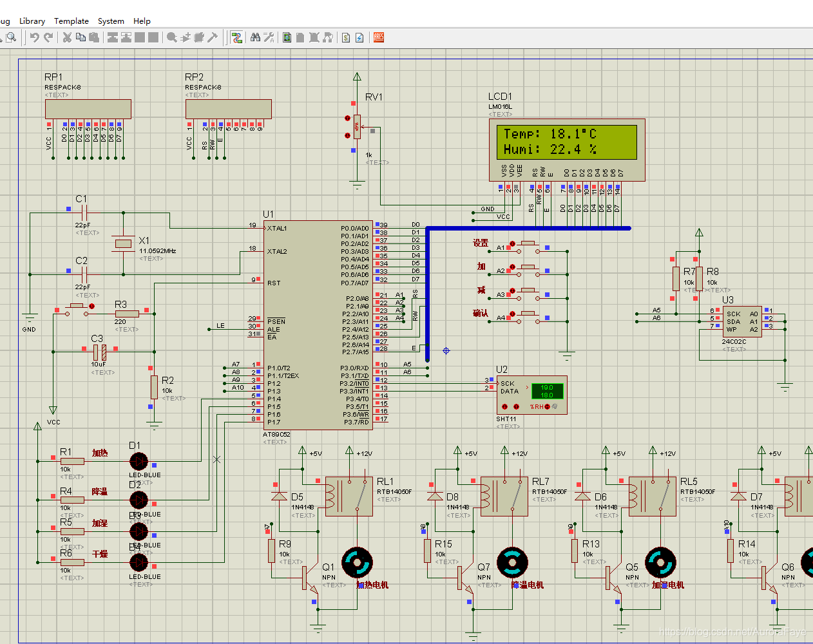Toggle the latch dot on A3 push-button
This screenshot has width=813, height=644.
[x=512, y=290]
